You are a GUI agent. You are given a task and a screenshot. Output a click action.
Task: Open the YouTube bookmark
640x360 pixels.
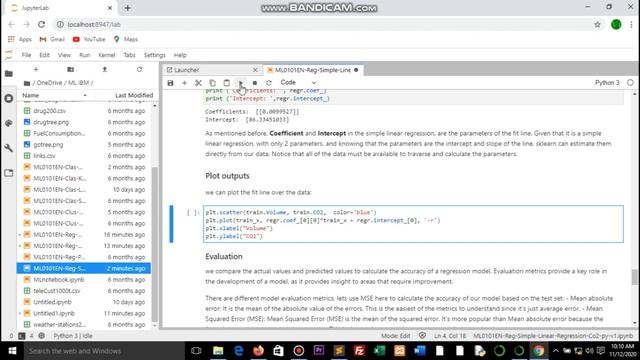pos(89,39)
